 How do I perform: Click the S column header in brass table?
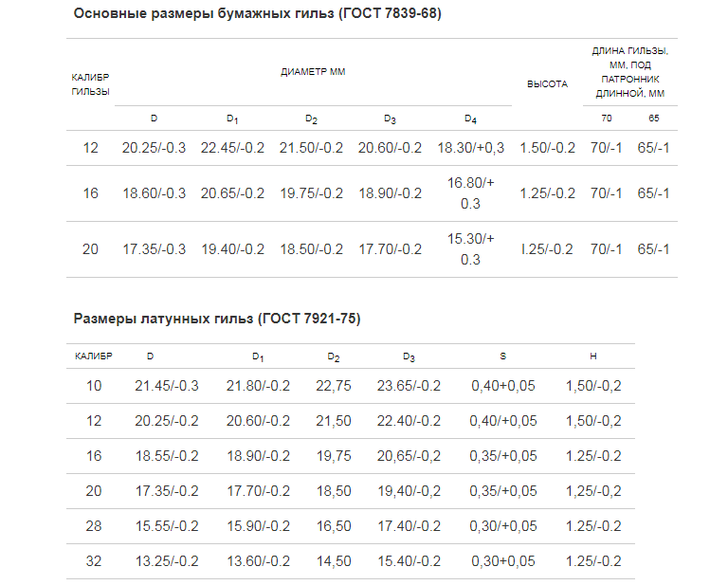click(502, 356)
